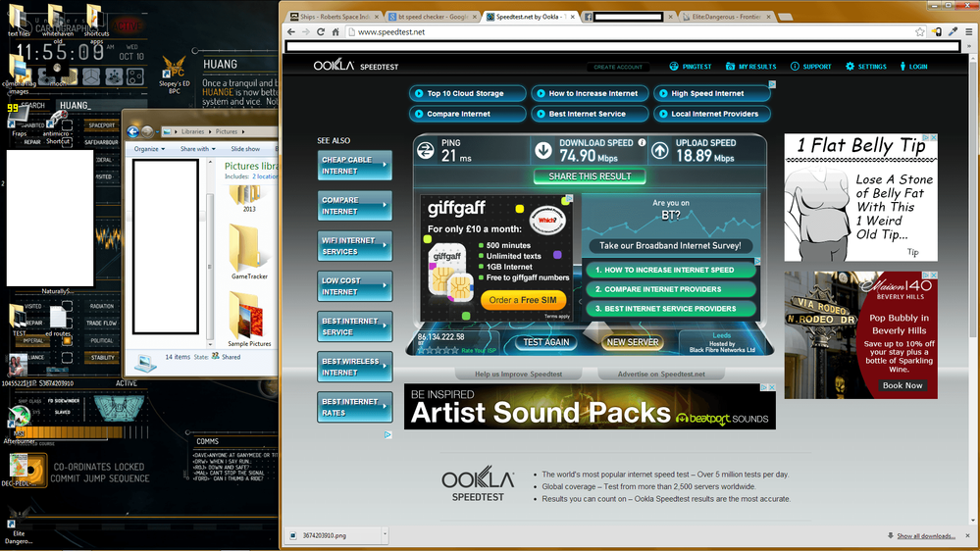The width and height of the screenshot is (980, 551).
Task: Click the 'Create Account' button
Action: [617, 67]
